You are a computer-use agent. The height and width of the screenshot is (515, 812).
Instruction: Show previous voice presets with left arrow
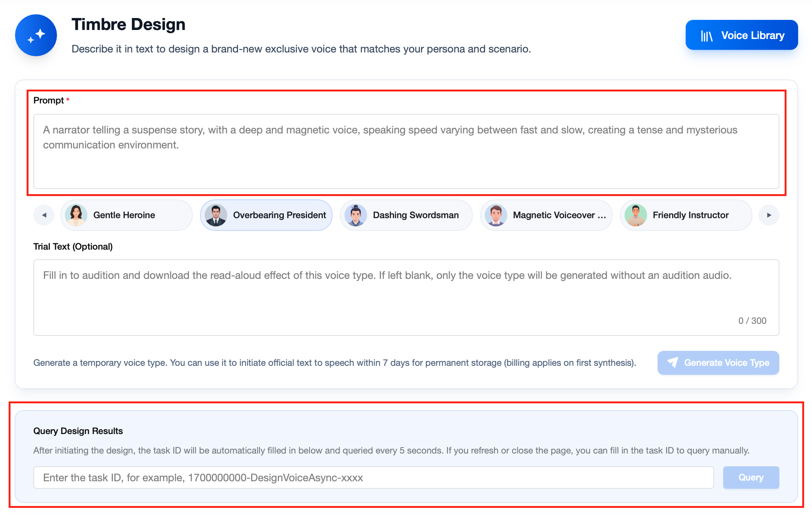(x=44, y=215)
